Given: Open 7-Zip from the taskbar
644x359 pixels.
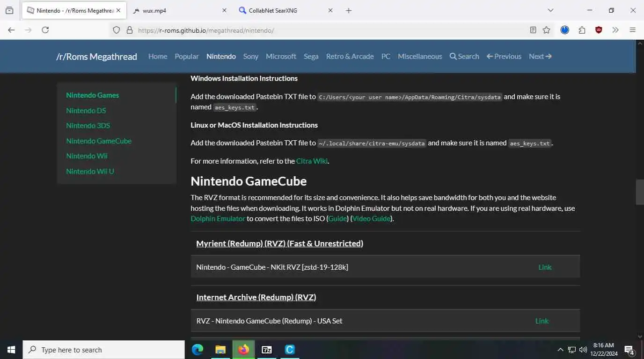Looking at the screenshot, I should pos(267,350).
